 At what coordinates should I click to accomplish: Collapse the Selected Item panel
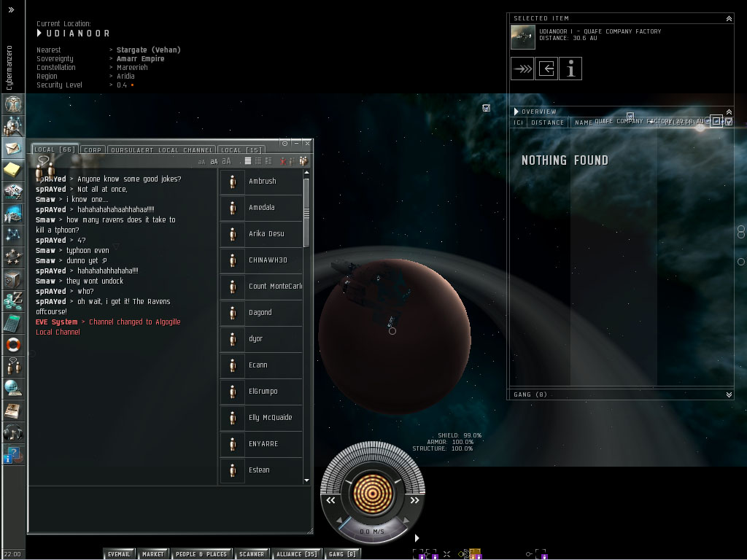(x=729, y=18)
